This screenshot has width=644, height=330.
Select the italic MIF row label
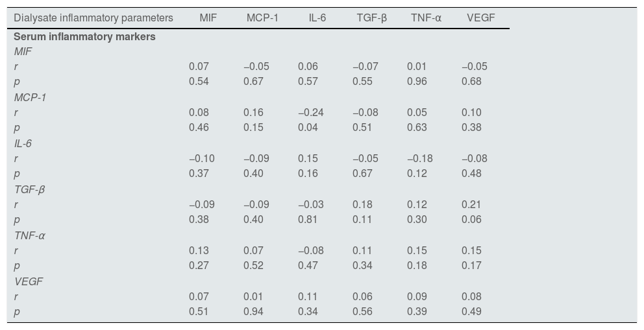click(23, 51)
